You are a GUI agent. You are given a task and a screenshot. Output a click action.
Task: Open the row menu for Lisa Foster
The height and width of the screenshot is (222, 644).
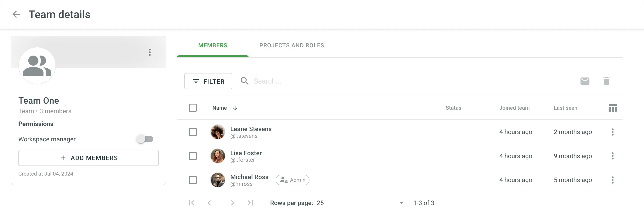pos(612,156)
